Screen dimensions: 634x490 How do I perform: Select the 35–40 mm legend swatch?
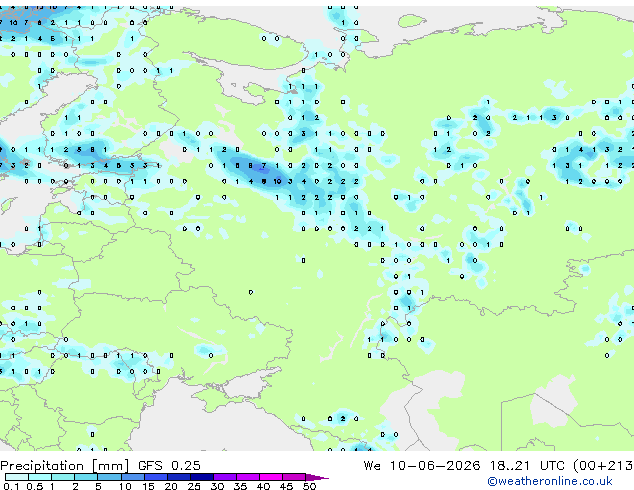[x=248, y=477]
